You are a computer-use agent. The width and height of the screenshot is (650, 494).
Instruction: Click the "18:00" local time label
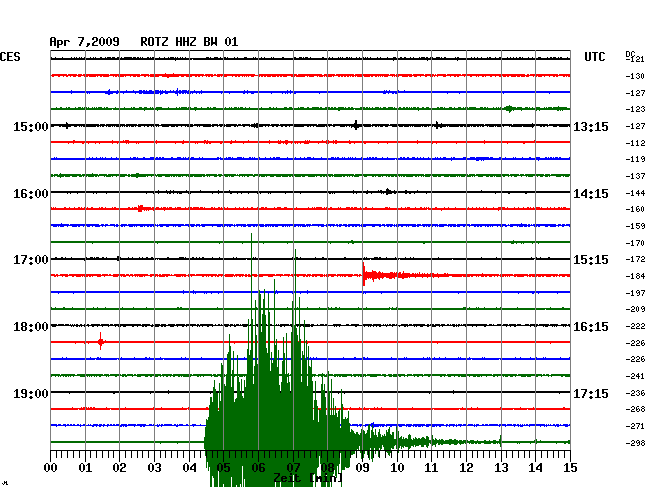(31, 327)
